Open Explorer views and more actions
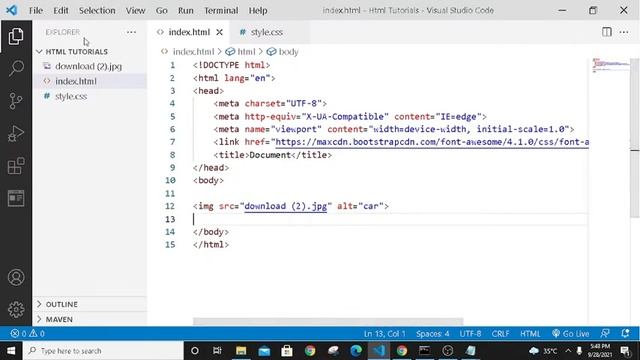The width and height of the screenshot is (640, 360). (131, 32)
